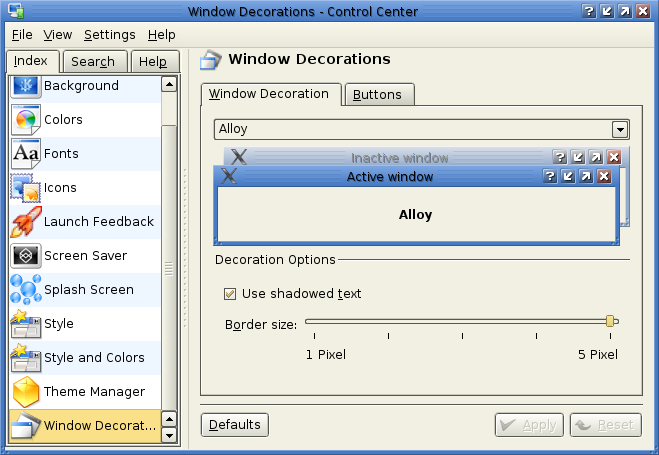This screenshot has width=659, height=455.
Task: Select the Splash Screen entry text
Action: pyautogui.click(x=89, y=290)
